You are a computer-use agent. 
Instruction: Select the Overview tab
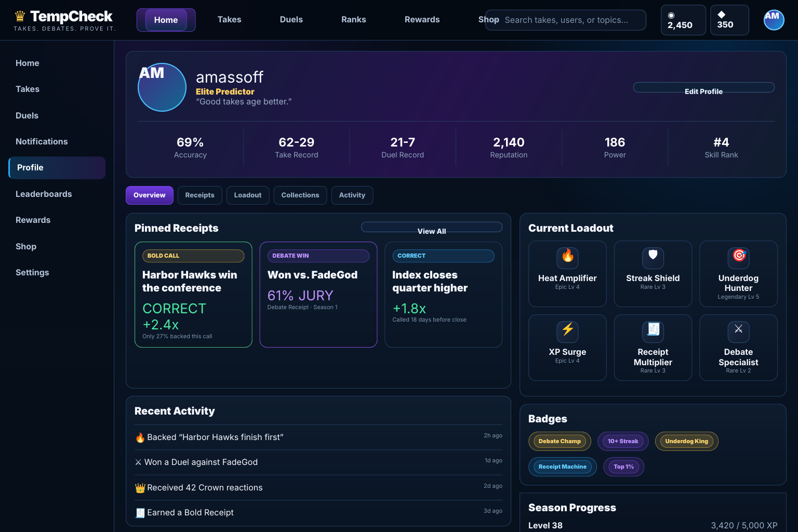pos(150,195)
